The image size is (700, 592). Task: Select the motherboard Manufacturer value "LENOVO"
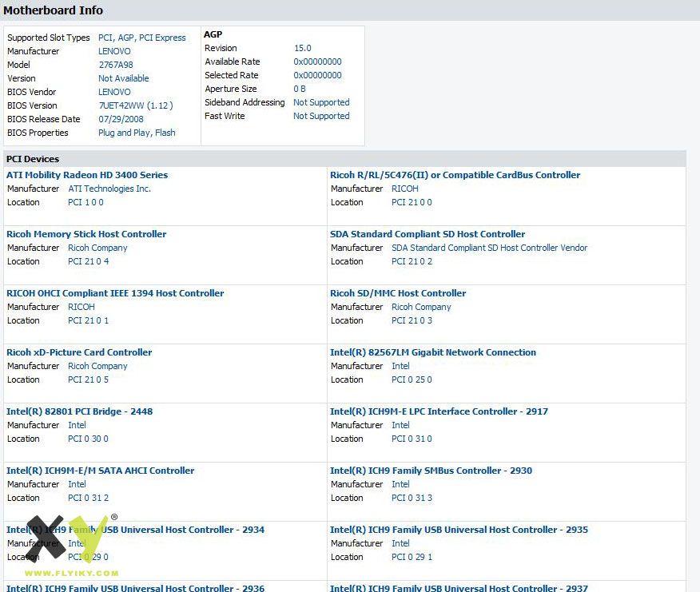114,51
